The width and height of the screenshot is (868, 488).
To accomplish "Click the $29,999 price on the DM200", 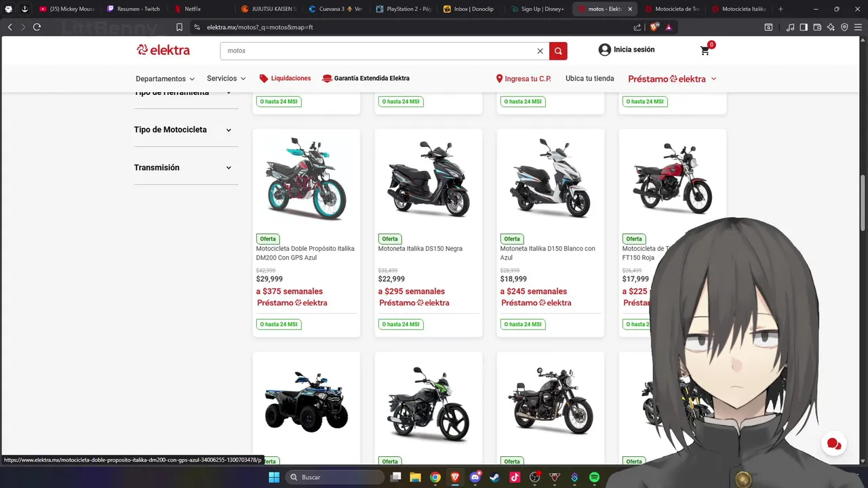I will pyautogui.click(x=269, y=279).
